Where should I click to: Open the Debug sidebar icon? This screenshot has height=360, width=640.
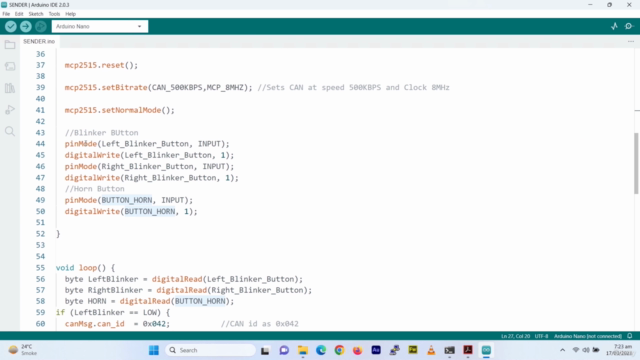point(10,110)
